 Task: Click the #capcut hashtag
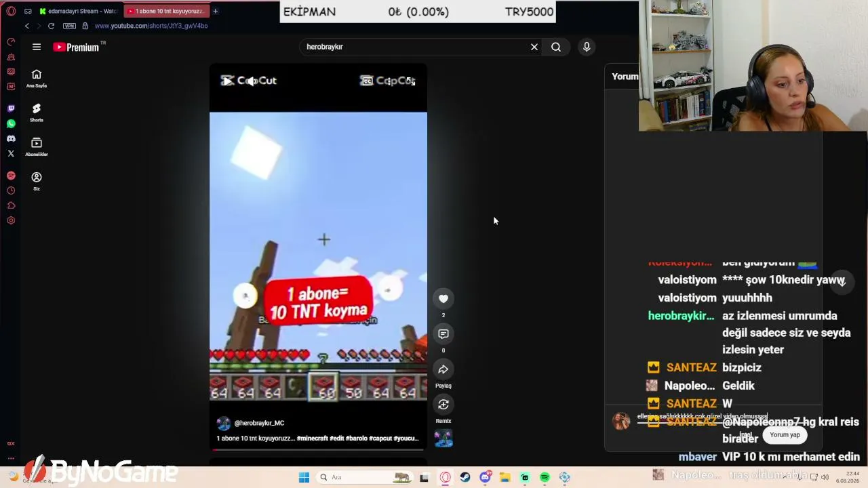coord(380,439)
